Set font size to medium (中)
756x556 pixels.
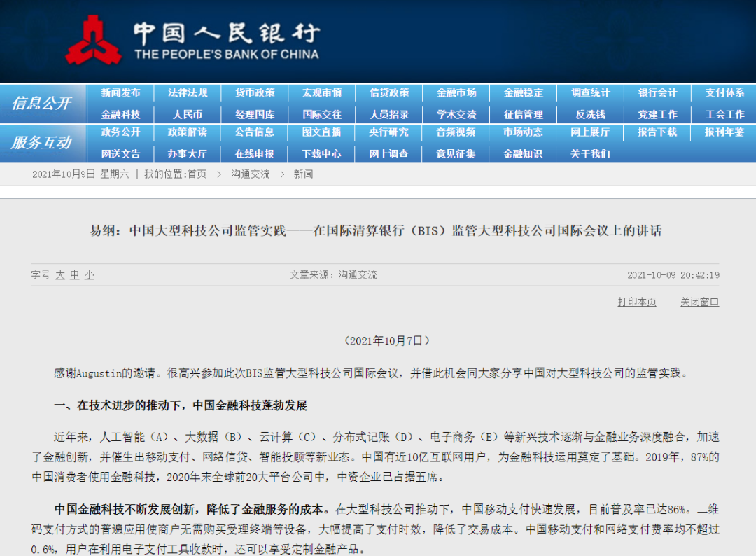(x=75, y=275)
